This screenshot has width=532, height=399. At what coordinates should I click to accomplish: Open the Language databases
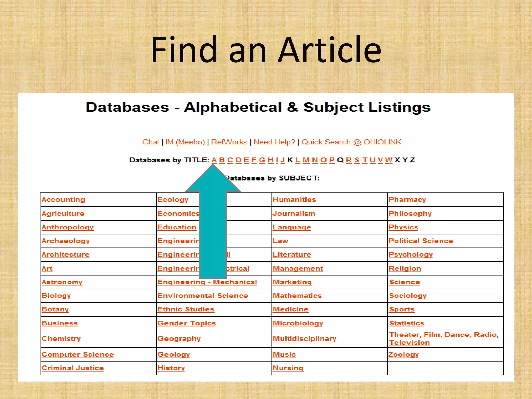pos(292,227)
